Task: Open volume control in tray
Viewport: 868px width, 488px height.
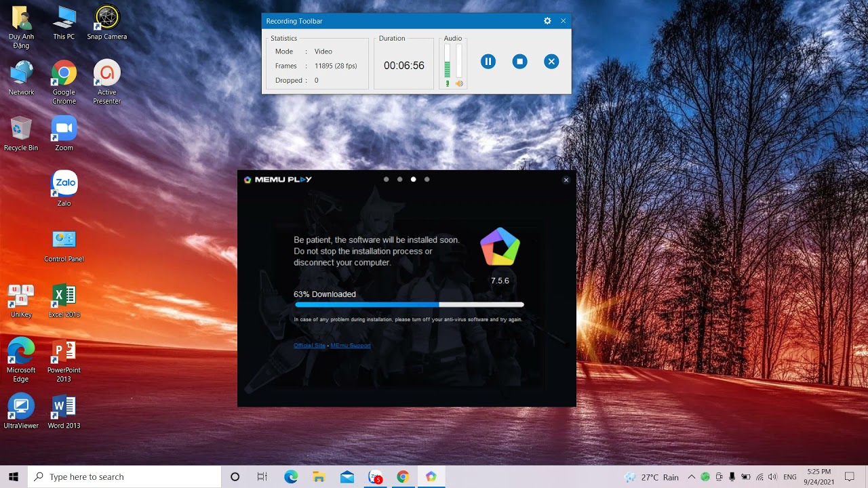Action: [x=772, y=477]
